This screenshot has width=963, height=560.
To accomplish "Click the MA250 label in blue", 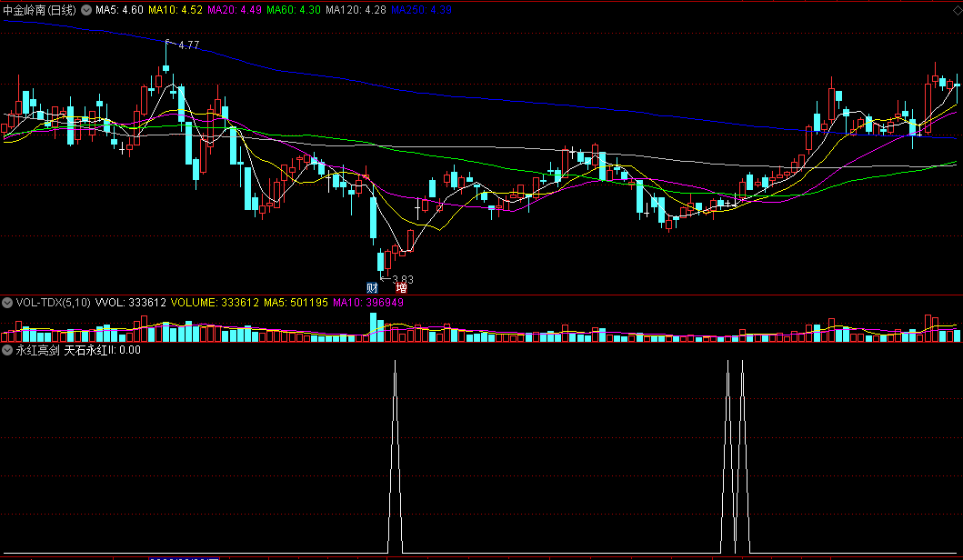I will pyautogui.click(x=421, y=10).
